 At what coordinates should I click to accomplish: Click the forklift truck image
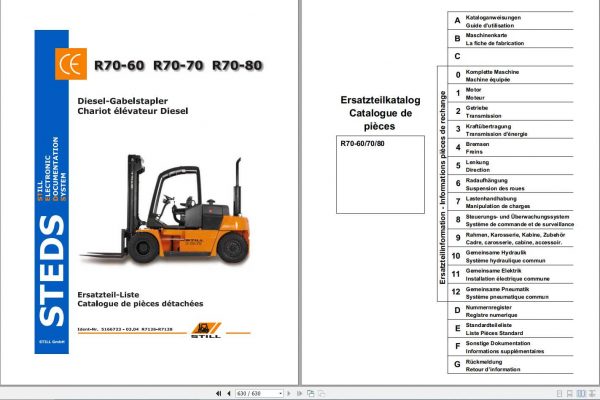click(167, 209)
